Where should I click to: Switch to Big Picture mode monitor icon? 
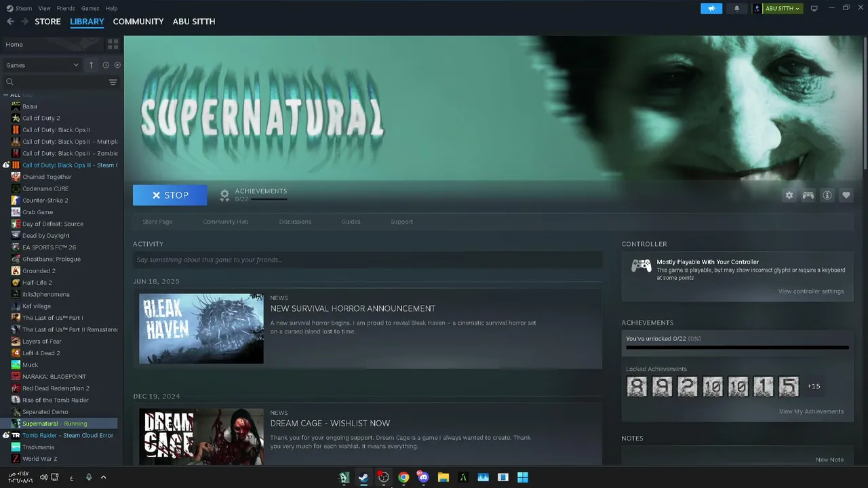(814, 8)
